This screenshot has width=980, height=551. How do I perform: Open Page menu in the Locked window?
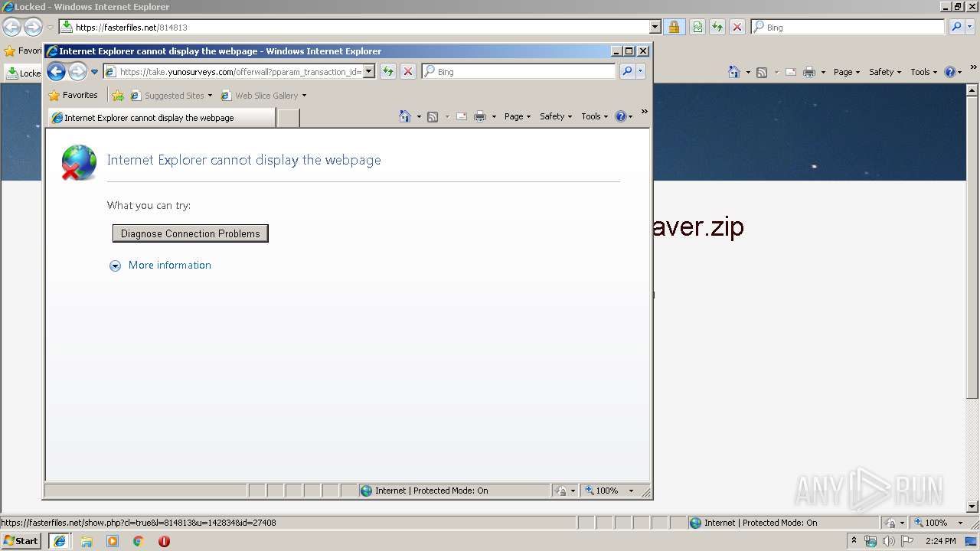pos(847,72)
